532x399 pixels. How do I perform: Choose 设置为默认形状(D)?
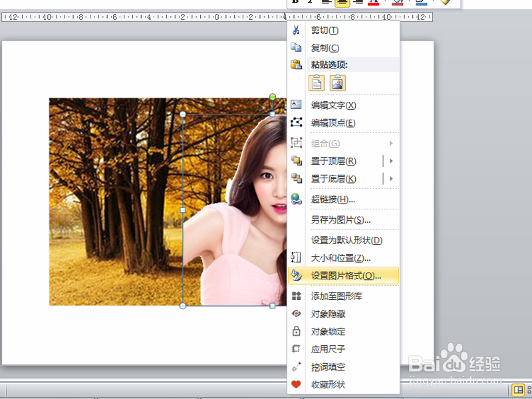[343, 241]
